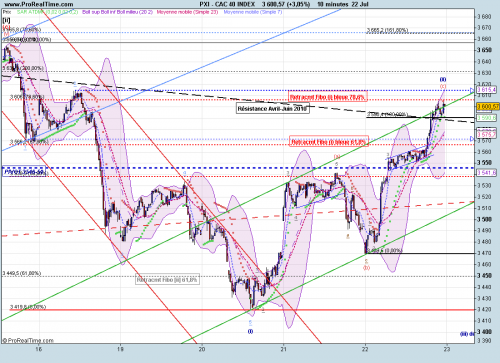Click the 3 500 price axis label
This screenshot has width=500, height=363.
click(x=484, y=219)
